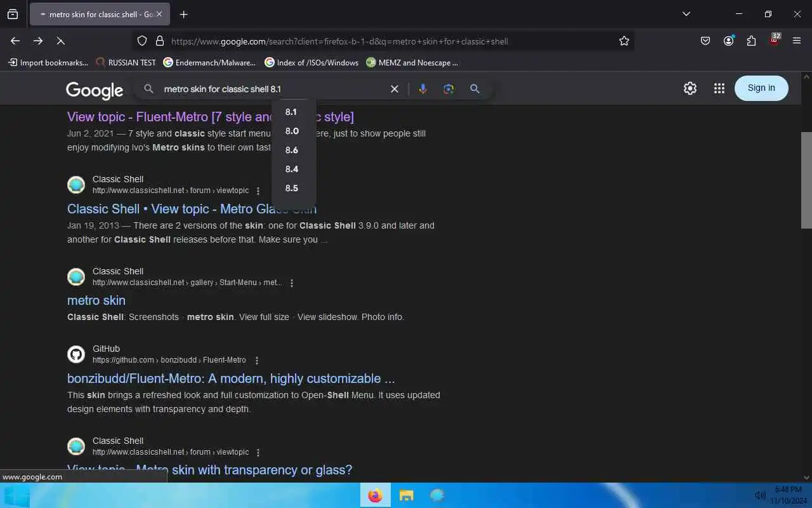Open the Google apps grid
Screen dimensions: 812x508
[x=719, y=88]
